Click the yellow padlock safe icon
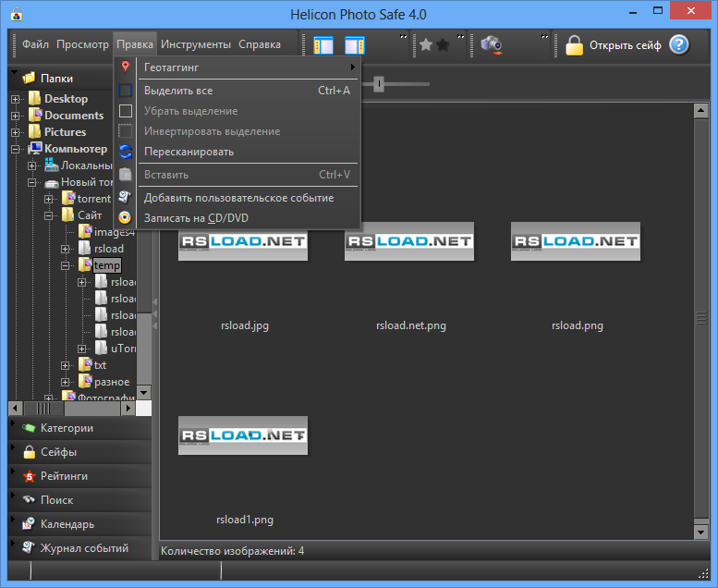Screen dimensions: 718x588 click(574, 45)
